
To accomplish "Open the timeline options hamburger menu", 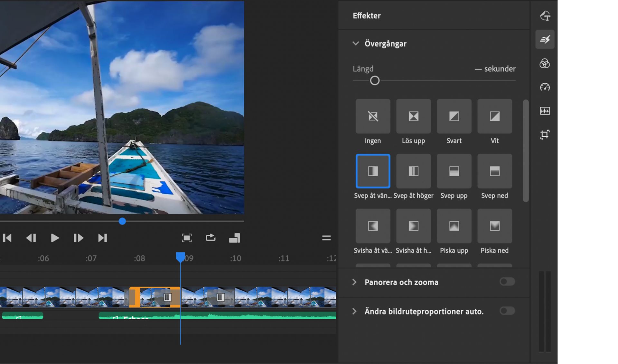I will click(326, 238).
